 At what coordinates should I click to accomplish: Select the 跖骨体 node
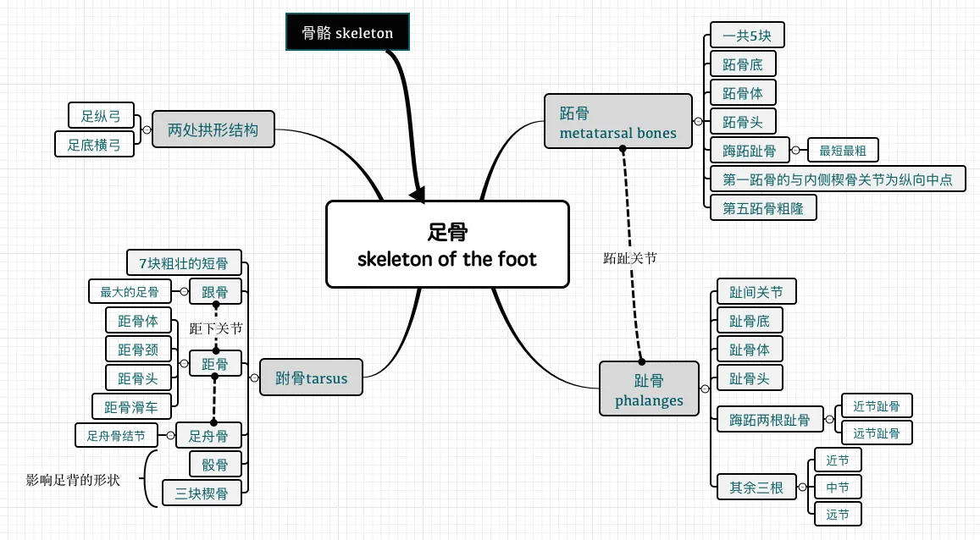tap(743, 92)
